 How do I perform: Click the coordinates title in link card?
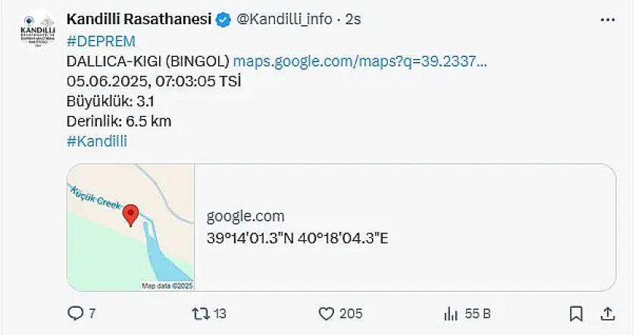(x=297, y=237)
